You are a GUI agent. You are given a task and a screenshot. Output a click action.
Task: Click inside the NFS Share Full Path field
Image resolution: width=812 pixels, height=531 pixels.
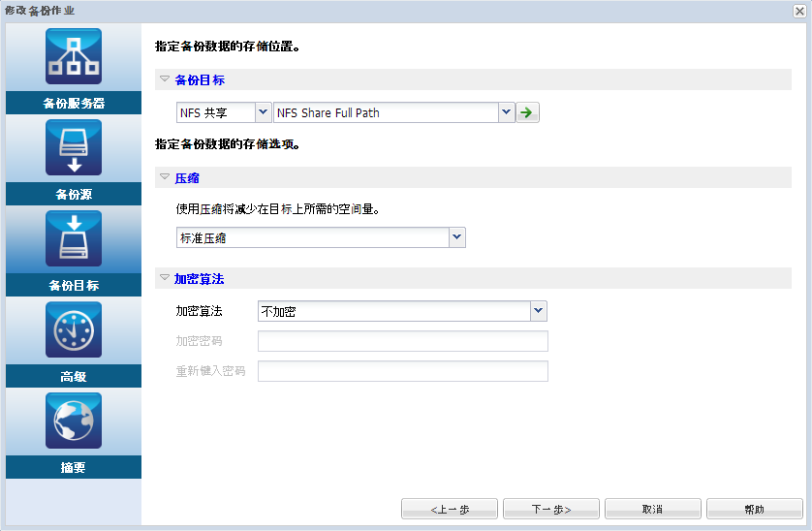pyautogui.click(x=387, y=112)
